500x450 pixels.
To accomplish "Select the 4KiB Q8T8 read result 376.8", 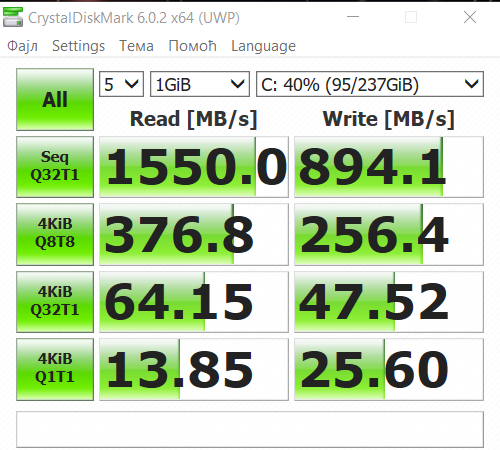I will pos(194,234).
